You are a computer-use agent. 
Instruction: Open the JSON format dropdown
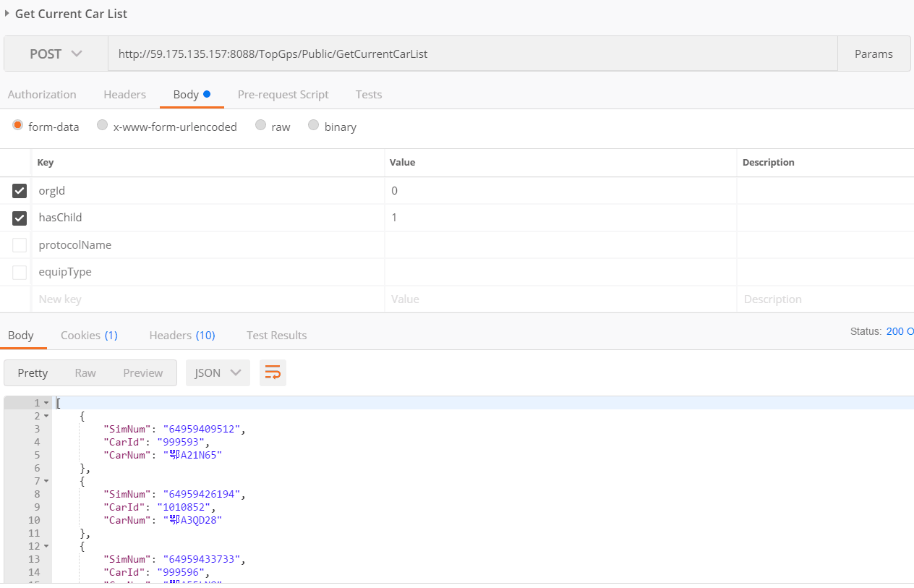pos(217,372)
